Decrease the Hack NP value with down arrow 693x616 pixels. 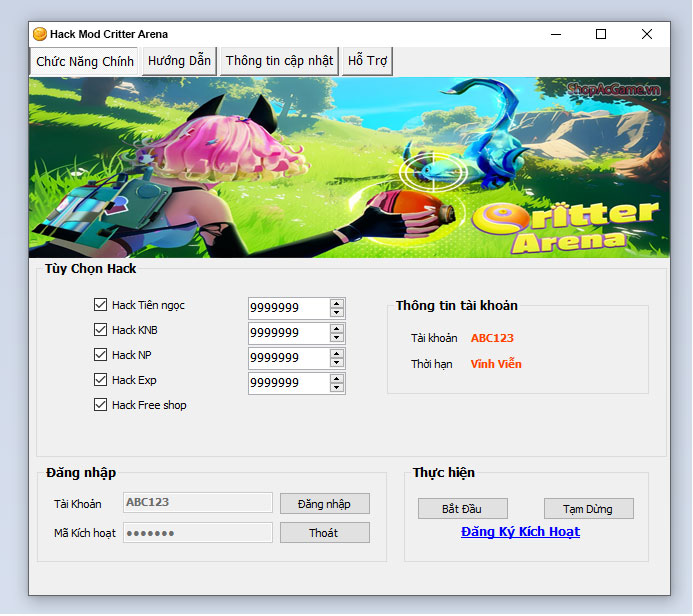point(337,363)
